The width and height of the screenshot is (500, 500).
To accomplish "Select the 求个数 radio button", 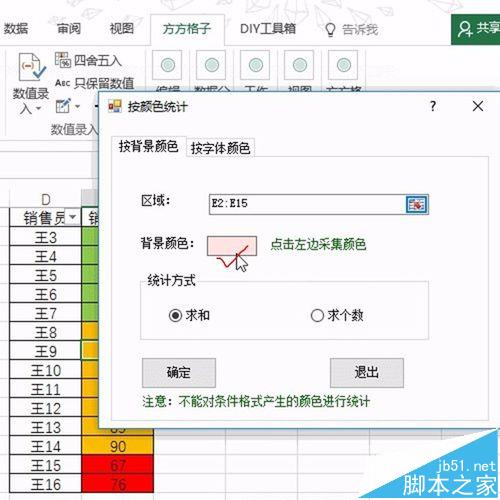I will coord(317,315).
